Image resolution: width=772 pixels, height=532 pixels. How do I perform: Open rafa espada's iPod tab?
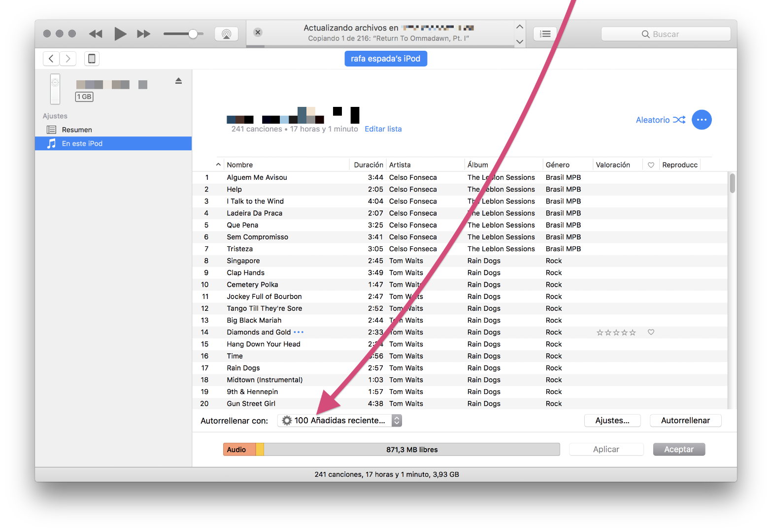386,59
